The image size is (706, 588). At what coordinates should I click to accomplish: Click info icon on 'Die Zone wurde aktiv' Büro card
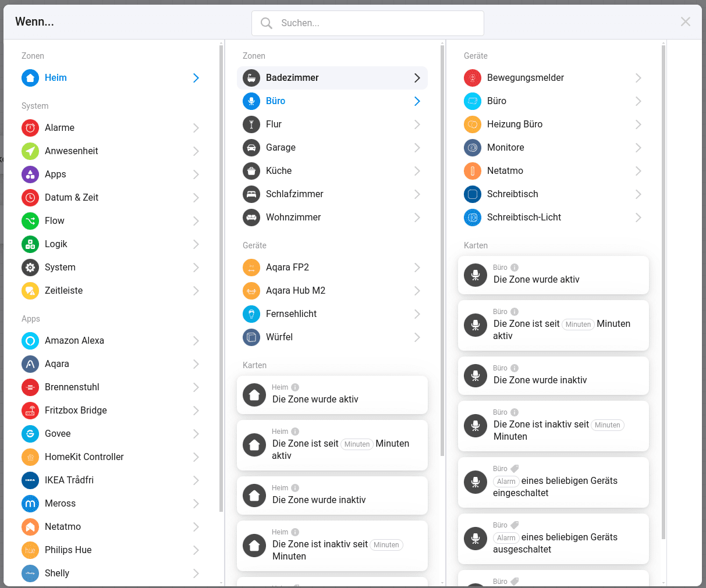click(515, 268)
